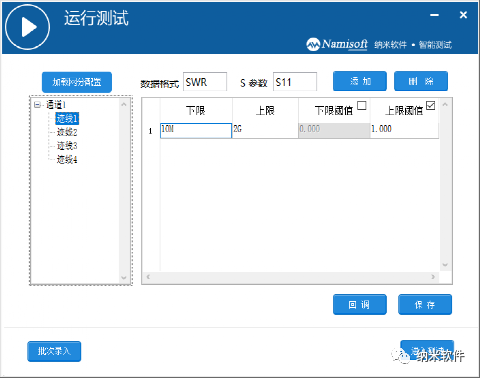
Task: Close the 运行测试 window
Action: tap(463, 15)
